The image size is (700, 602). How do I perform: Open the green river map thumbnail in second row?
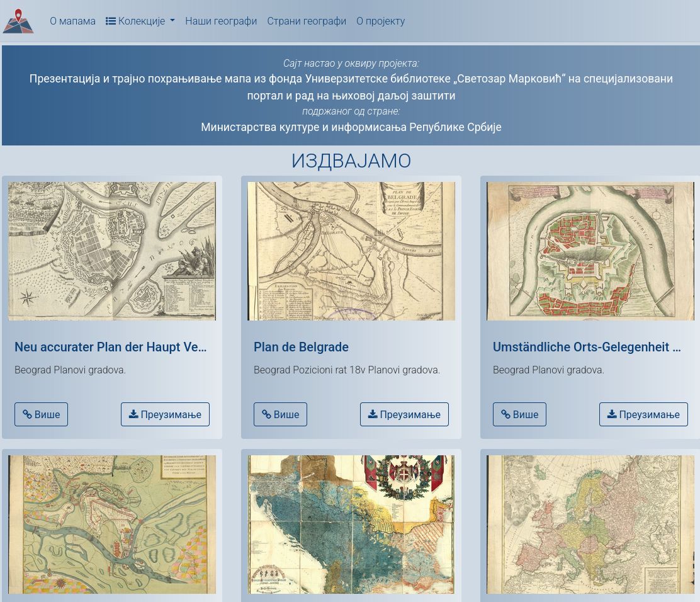click(x=112, y=524)
